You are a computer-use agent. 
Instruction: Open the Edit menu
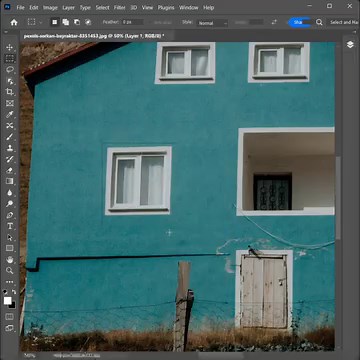[x=34, y=7]
